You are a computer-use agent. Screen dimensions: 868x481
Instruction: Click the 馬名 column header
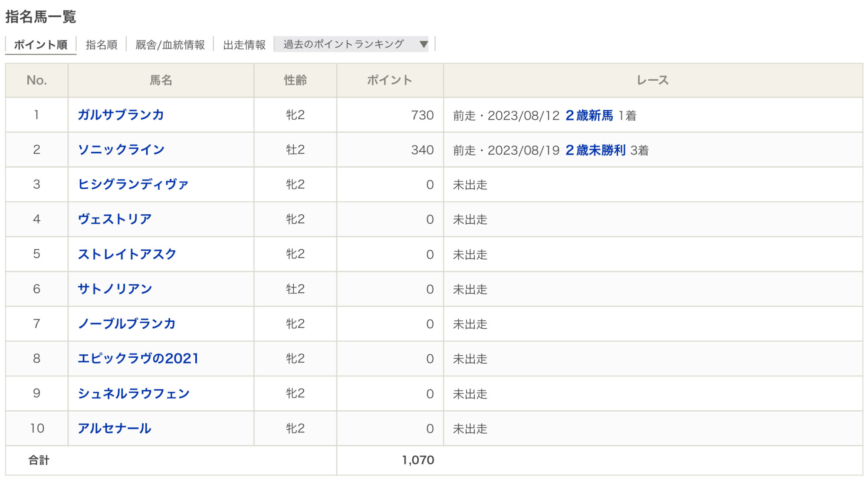[x=161, y=80]
